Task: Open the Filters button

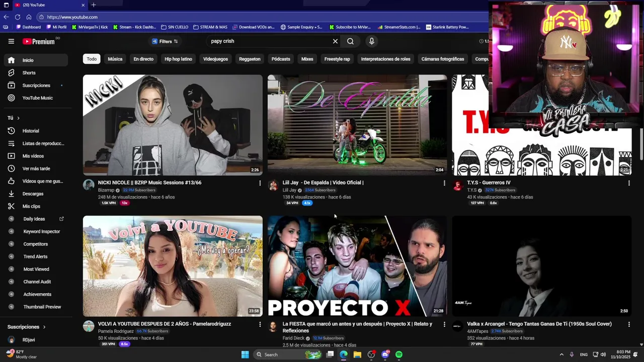Action: pyautogui.click(x=165, y=41)
